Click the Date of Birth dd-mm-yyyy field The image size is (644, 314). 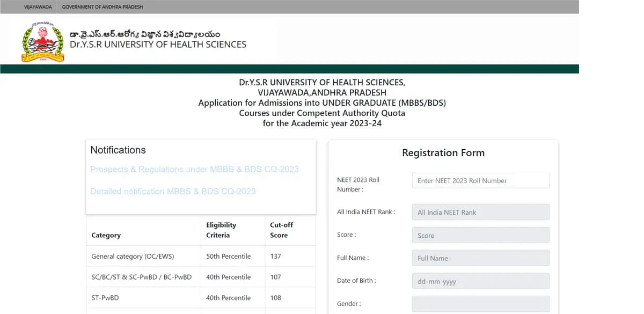point(481,281)
